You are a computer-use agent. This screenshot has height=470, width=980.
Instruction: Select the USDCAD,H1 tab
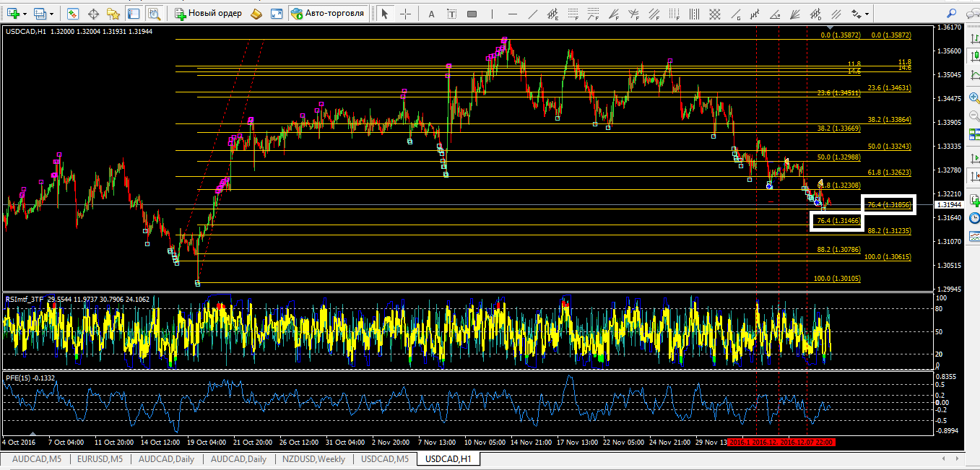click(x=448, y=459)
